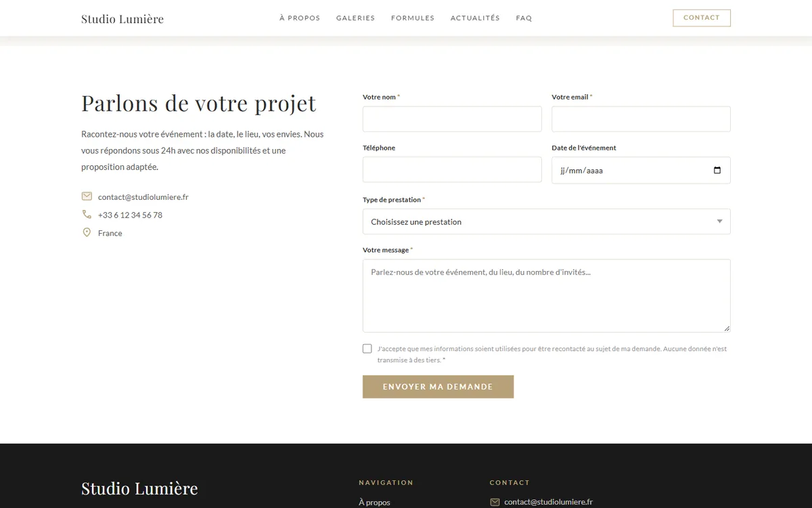Click the location pin icon
The height and width of the screenshot is (508, 812).
(87, 232)
